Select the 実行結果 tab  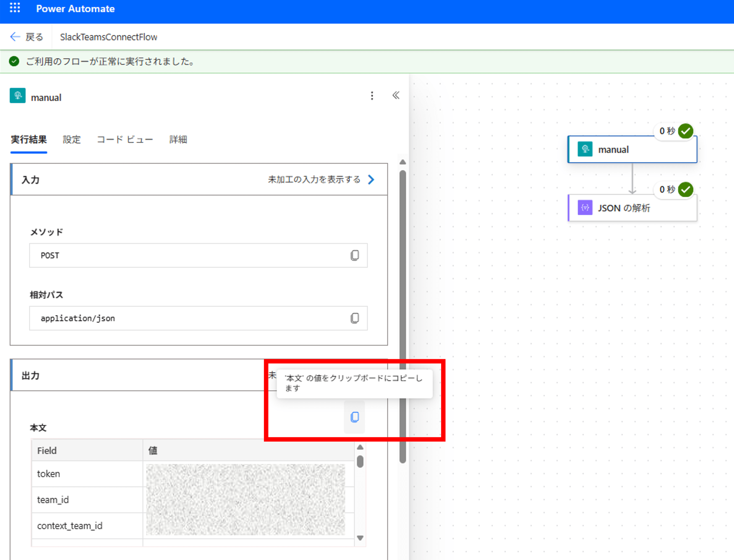tap(29, 139)
